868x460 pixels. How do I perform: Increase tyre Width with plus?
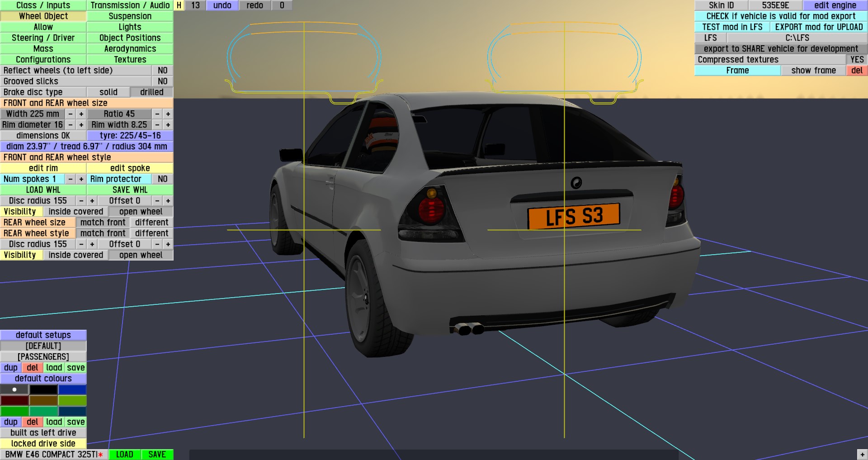[81, 114]
